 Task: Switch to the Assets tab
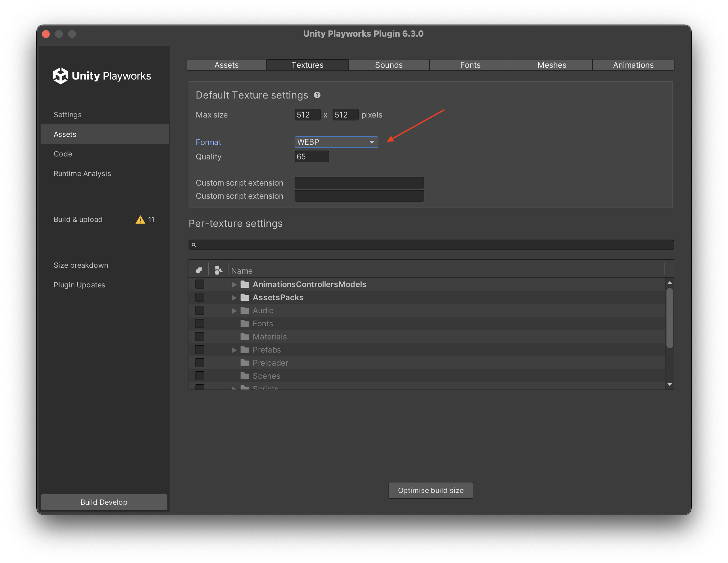[x=226, y=65]
